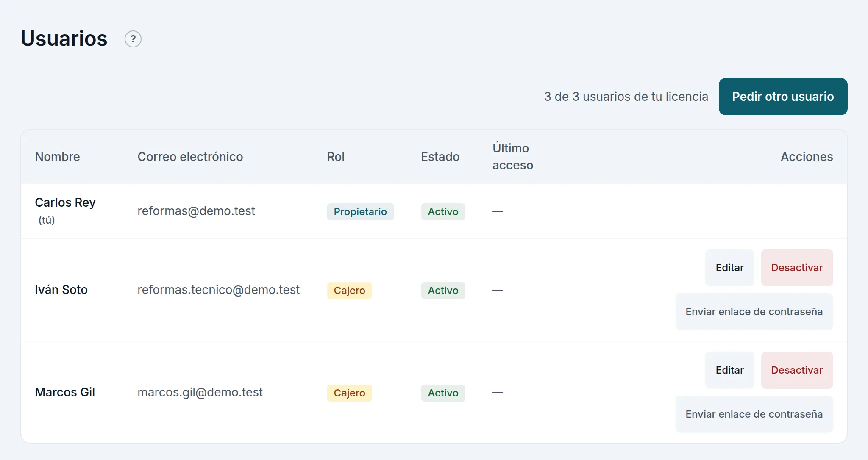Click Iván Soto's Cajero role badge
This screenshot has height=460, width=868.
tap(349, 291)
